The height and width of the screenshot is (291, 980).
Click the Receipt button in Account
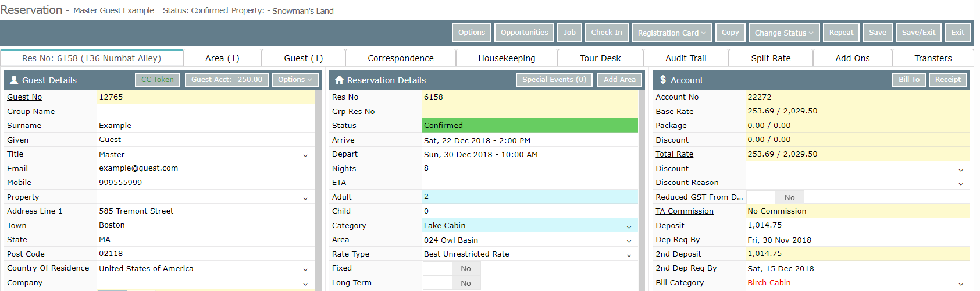pyautogui.click(x=948, y=80)
